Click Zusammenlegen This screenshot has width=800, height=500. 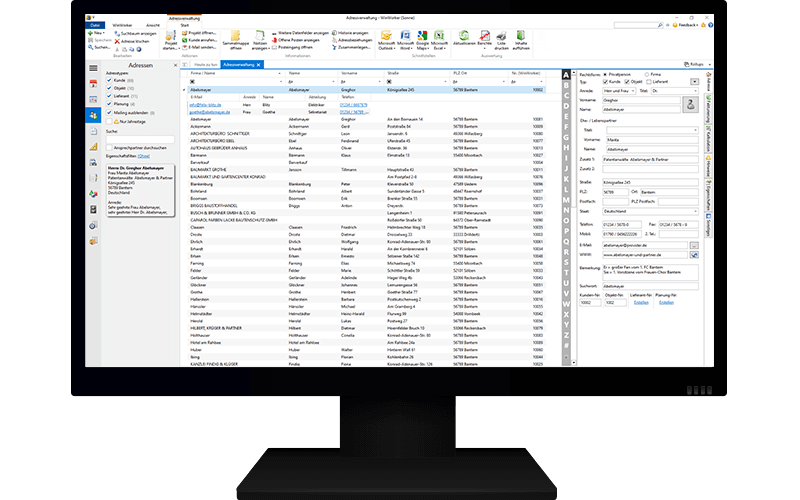click(351, 47)
